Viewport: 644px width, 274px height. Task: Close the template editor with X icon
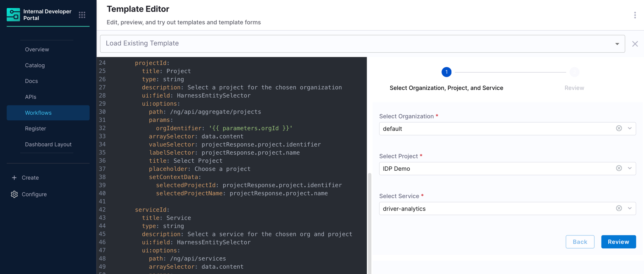coord(635,44)
